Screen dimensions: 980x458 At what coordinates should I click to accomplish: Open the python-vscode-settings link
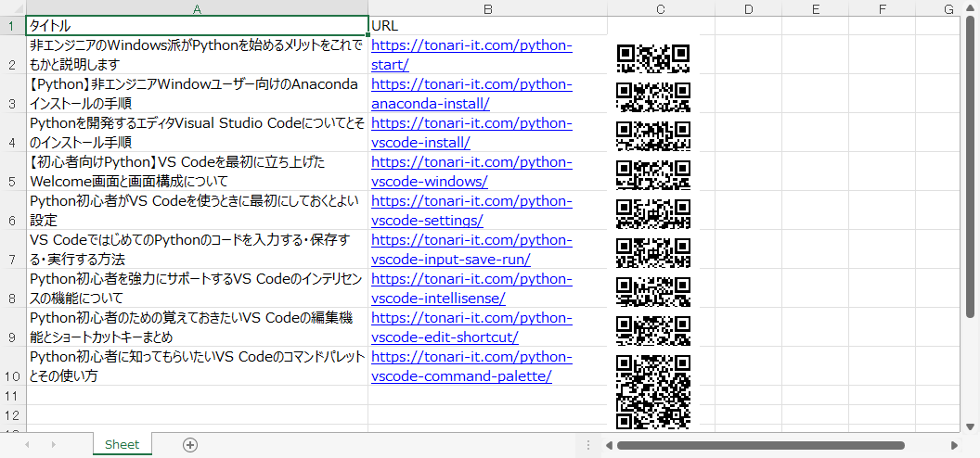coord(471,210)
